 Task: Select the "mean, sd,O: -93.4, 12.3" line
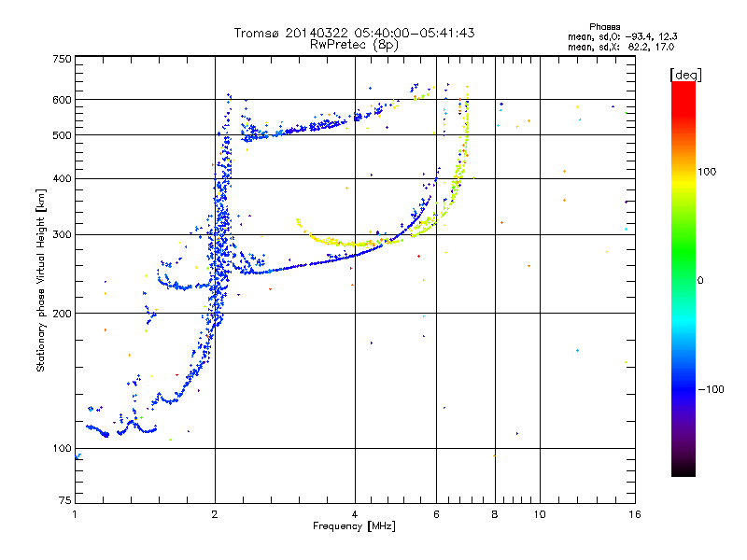coord(622,36)
